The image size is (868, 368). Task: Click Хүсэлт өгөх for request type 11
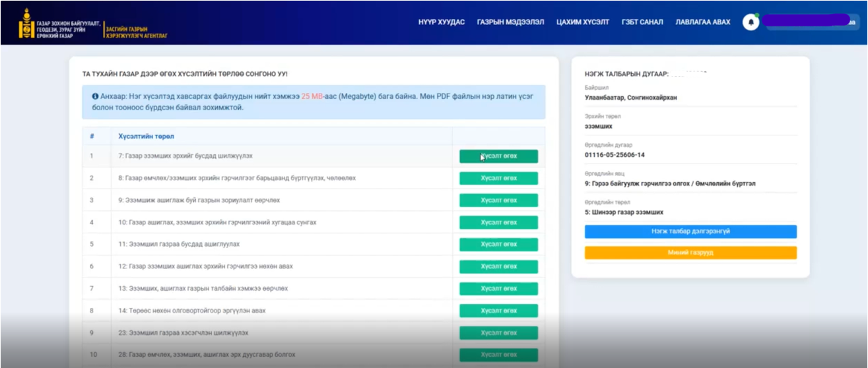point(498,245)
